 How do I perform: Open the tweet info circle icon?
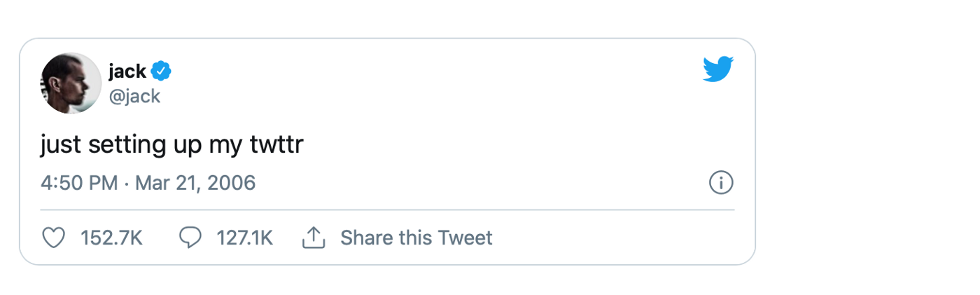721,183
